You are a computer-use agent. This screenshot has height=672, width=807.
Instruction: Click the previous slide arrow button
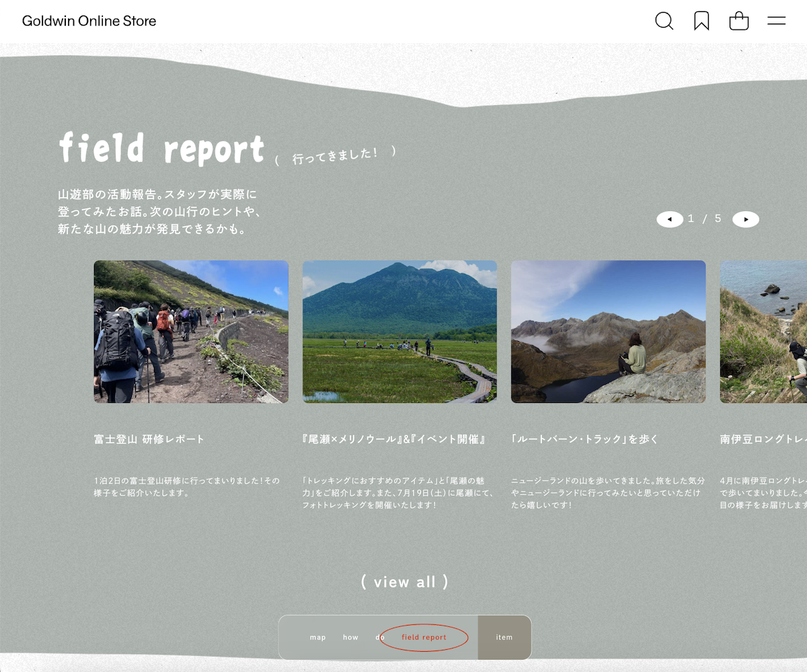670,219
